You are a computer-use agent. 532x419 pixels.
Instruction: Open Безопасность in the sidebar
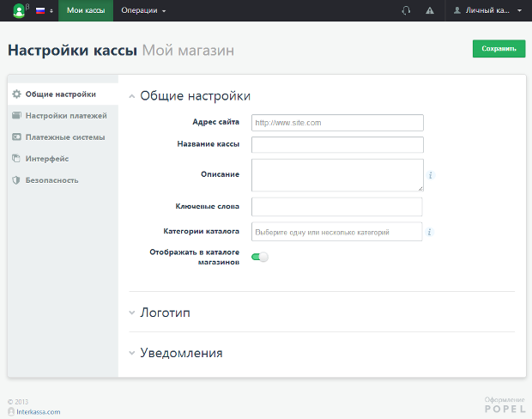pos(63,180)
